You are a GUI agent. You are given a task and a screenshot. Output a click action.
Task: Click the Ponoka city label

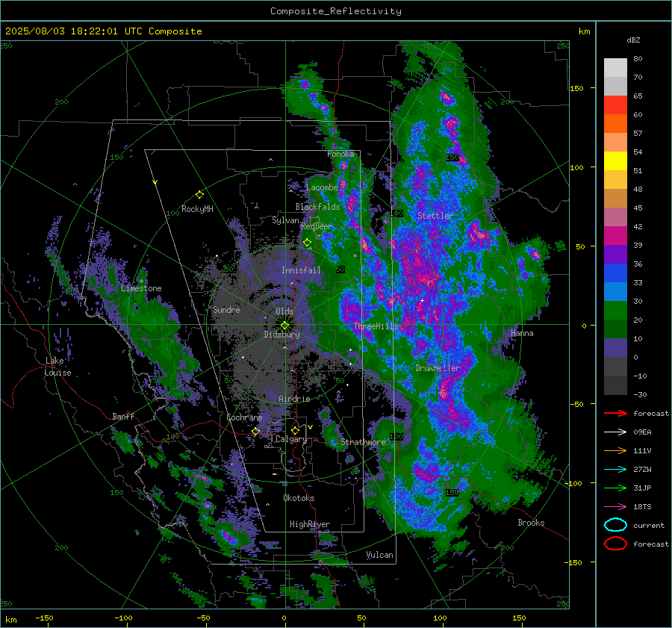click(340, 154)
